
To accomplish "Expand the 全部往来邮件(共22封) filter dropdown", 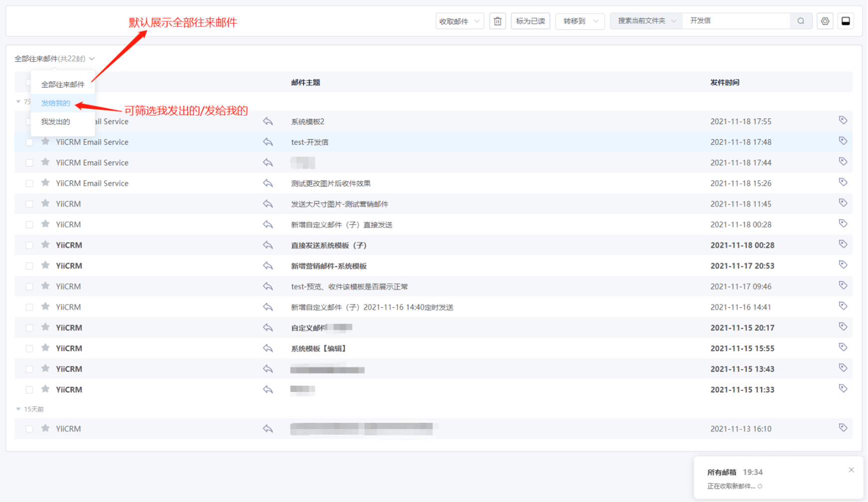I will point(54,58).
